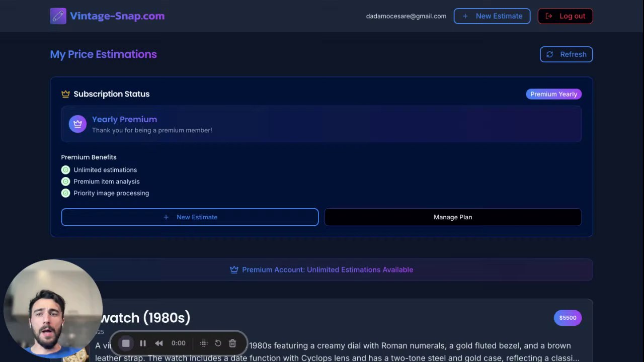644x362 pixels.
Task: Click the round crown icon beside Yearly Premium
Action: (x=77, y=124)
